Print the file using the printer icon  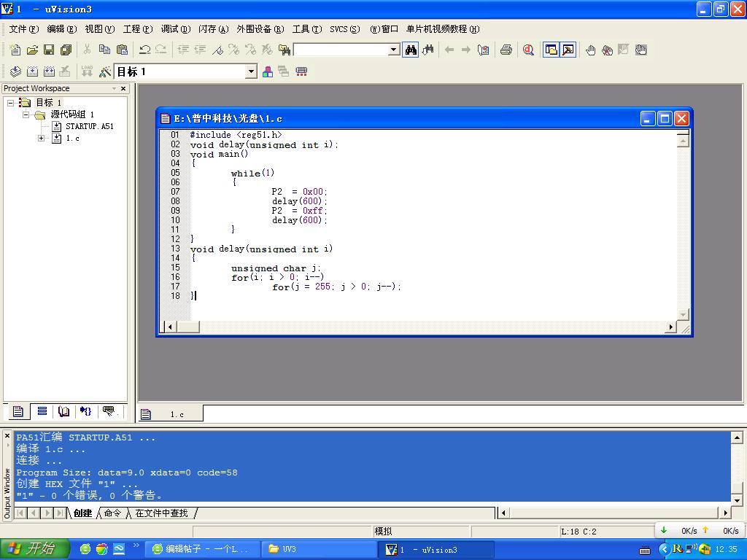pos(506,50)
